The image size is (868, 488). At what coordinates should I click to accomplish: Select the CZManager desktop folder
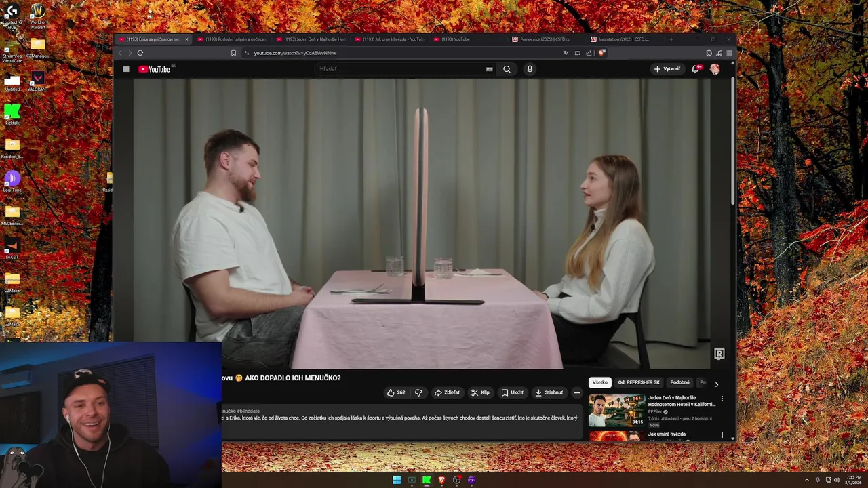click(x=38, y=48)
